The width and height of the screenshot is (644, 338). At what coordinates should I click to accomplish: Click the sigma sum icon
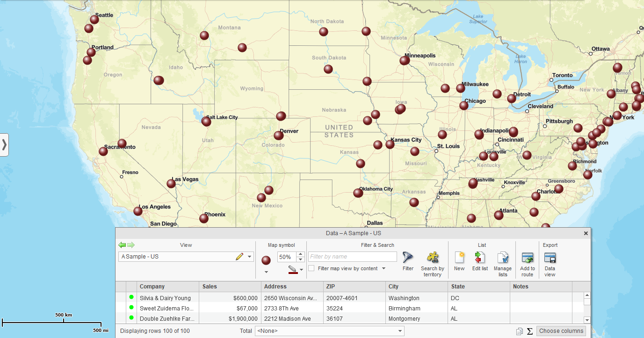[530, 331]
